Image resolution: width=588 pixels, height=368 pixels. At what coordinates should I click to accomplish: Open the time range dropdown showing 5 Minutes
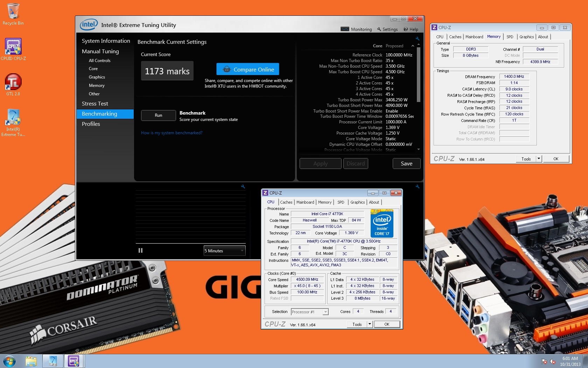224,251
